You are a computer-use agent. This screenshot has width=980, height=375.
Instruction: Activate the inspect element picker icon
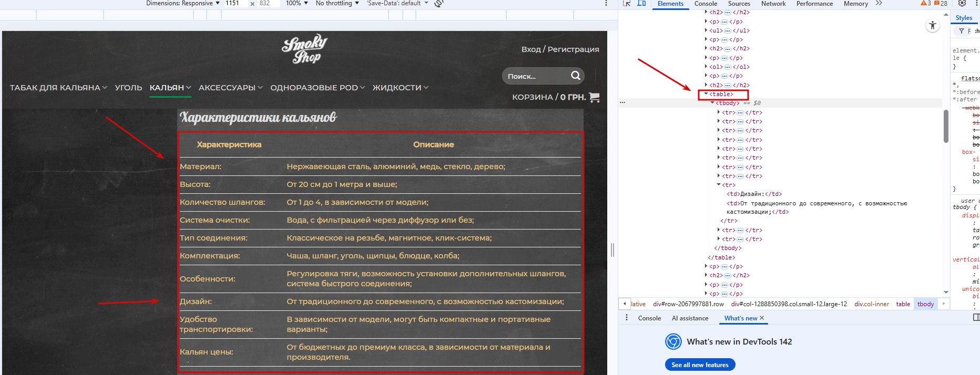pos(627,3)
